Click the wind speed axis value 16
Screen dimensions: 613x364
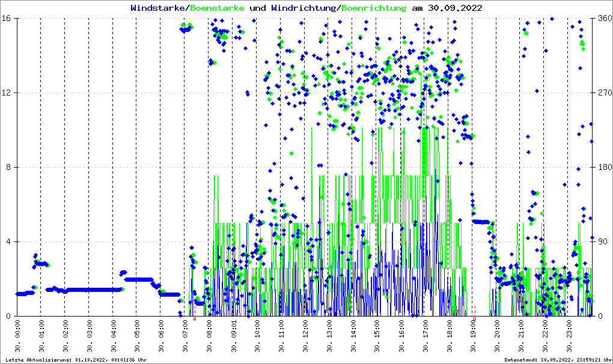5,19
